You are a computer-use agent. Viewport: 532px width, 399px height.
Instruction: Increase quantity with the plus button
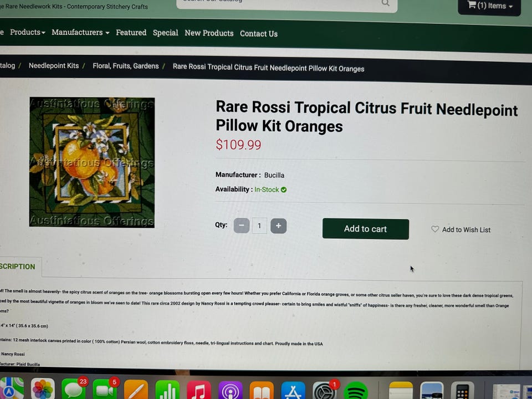pos(278,226)
